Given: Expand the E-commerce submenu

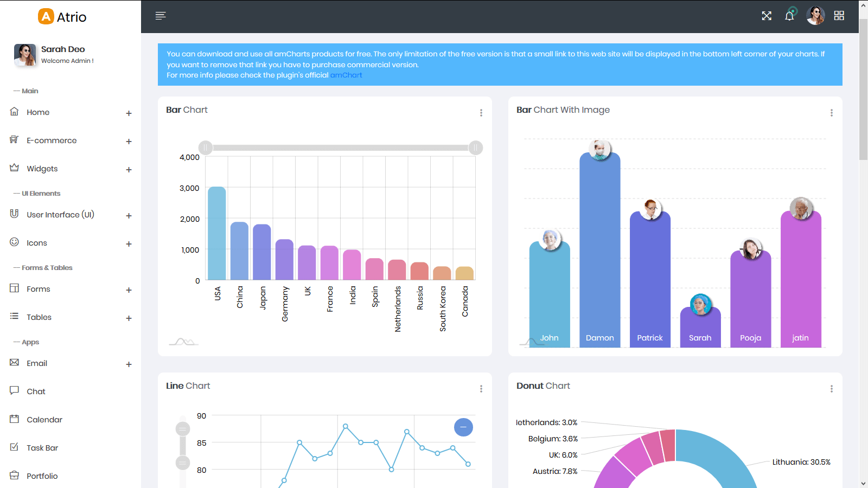Looking at the screenshot, I should (x=129, y=142).
